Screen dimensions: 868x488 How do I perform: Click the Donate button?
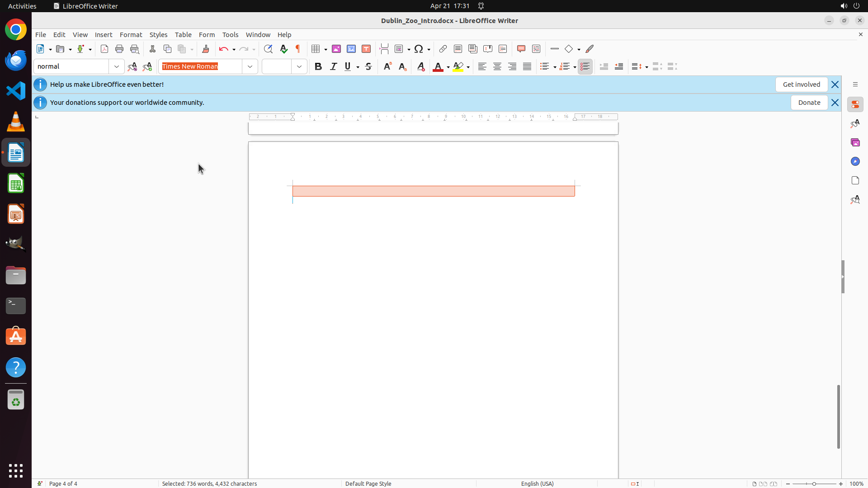pos(809,103)
